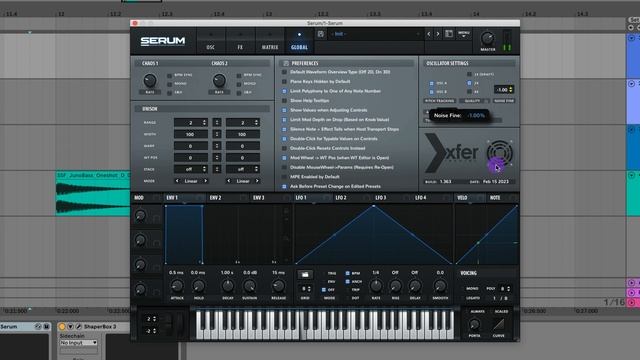The height and width of the screenshot is (360, 640).
Task: Adjust the right Unison Range stepper
Action: point(256,122)
